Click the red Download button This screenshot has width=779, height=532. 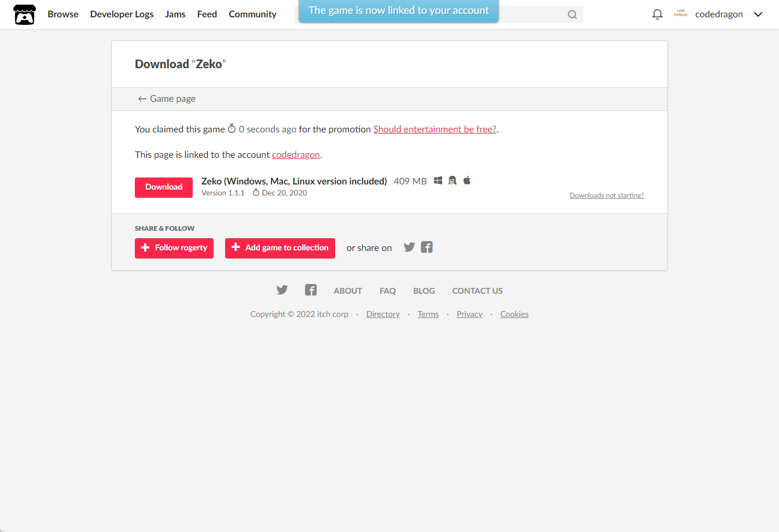pos(164,187)
